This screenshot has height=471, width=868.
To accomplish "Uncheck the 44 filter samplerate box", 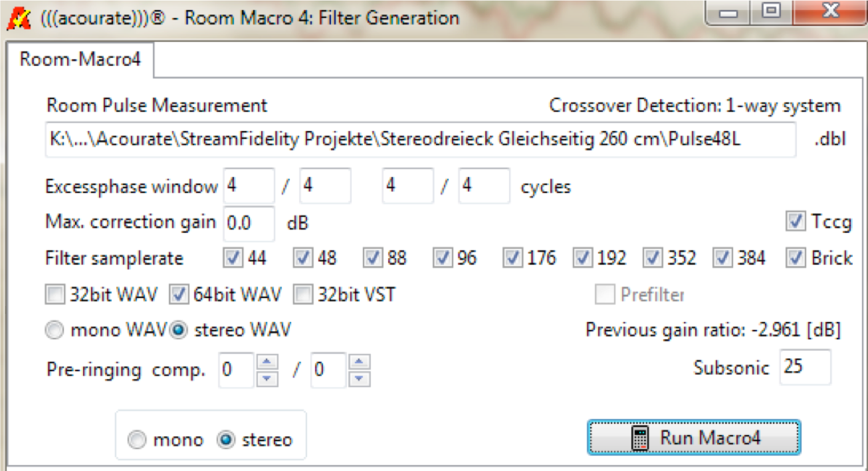I will click(233, 257).
